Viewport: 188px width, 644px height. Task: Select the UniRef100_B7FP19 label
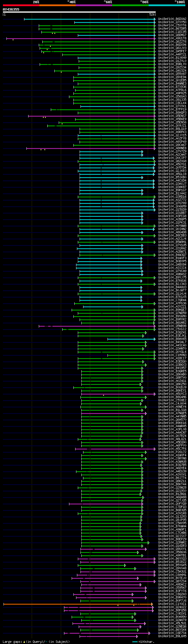point(172,110)
